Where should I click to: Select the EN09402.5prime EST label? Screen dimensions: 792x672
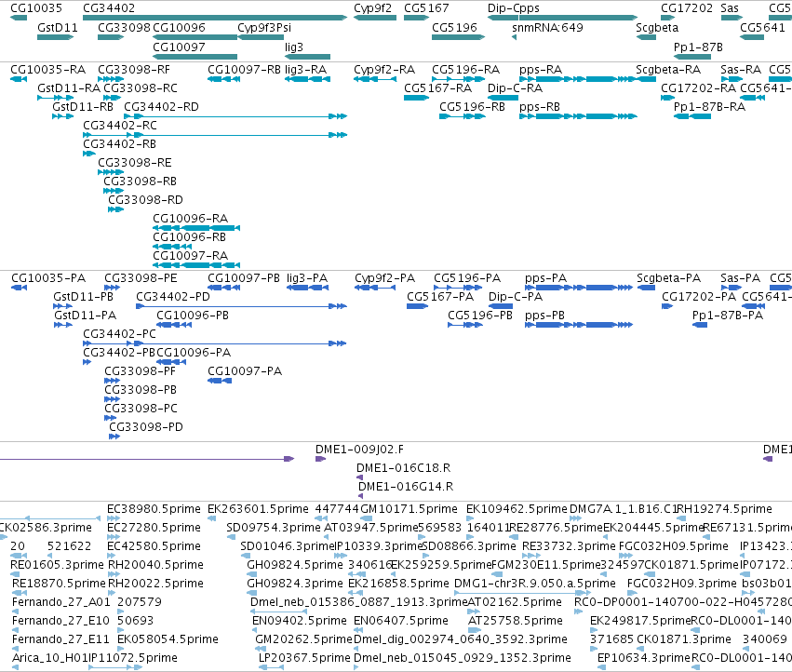click(x=300, y=621)
